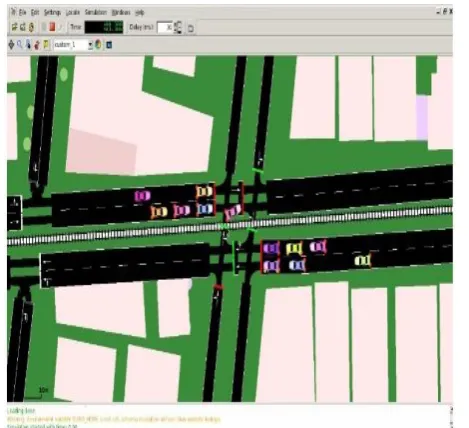Select the lone pale yellow car on lower right road
Screen dimensions: 469x428
[x=362, y=260]
